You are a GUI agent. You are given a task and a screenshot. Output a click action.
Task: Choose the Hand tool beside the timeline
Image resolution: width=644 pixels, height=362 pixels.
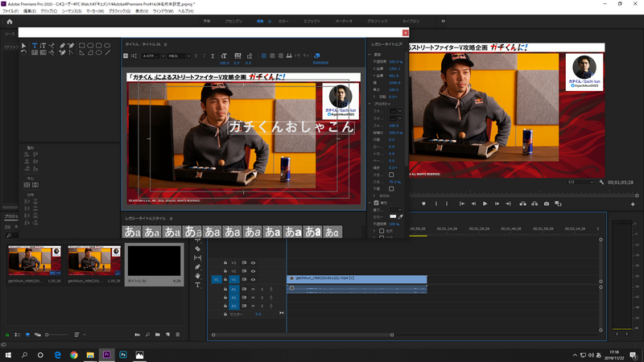197,276
